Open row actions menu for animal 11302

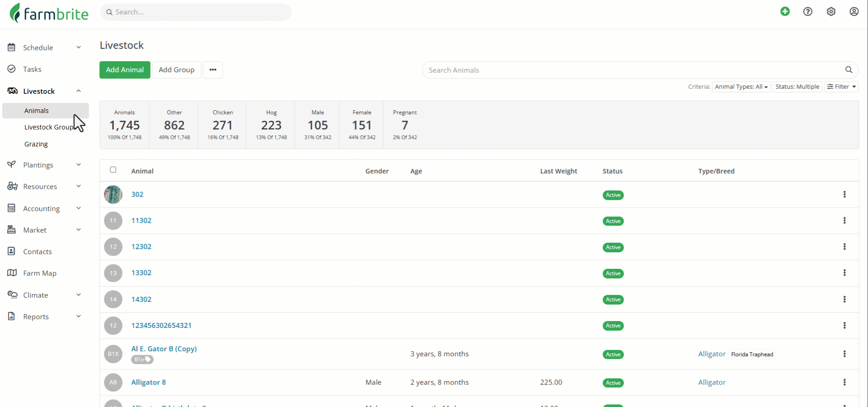[x=845, y=220]
